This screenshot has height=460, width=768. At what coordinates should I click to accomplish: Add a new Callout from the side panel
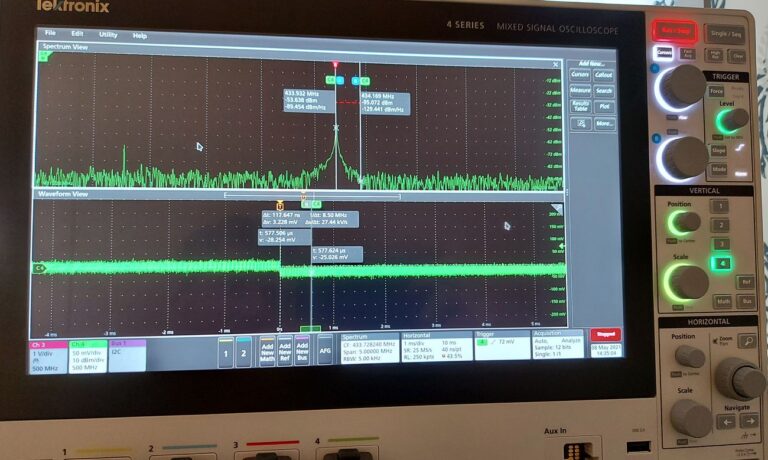(x=603, y=74)
